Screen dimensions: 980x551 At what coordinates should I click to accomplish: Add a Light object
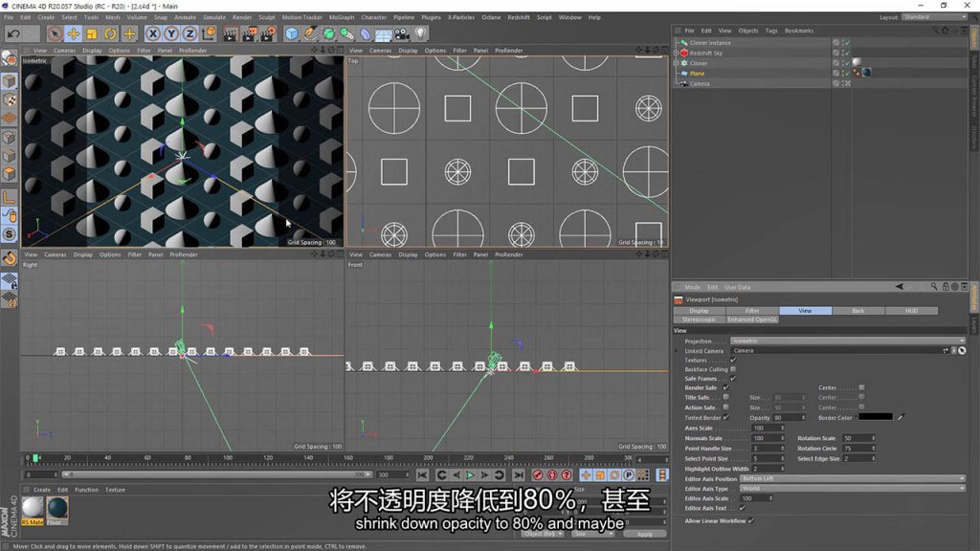[421, 33]
